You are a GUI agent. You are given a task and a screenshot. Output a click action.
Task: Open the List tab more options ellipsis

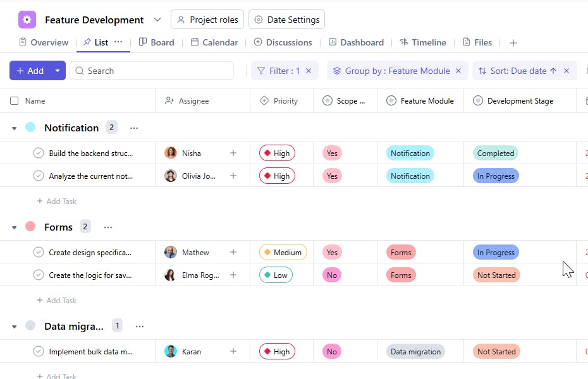click(118, 42)
